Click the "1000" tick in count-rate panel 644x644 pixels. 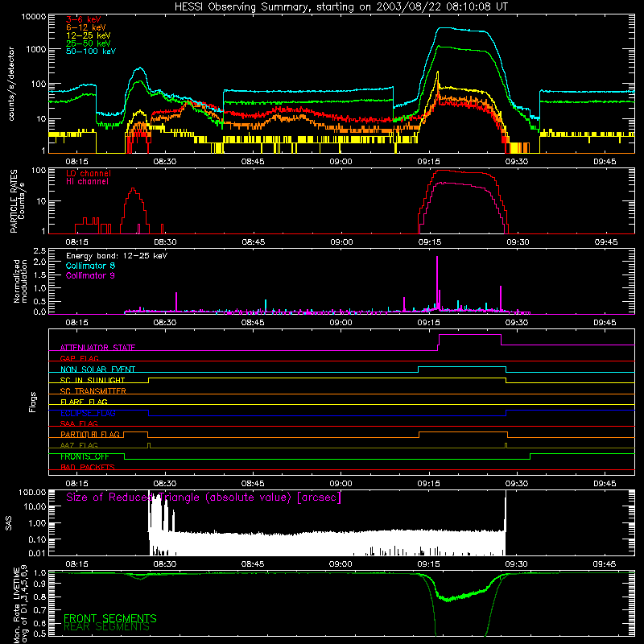(36, 49)
